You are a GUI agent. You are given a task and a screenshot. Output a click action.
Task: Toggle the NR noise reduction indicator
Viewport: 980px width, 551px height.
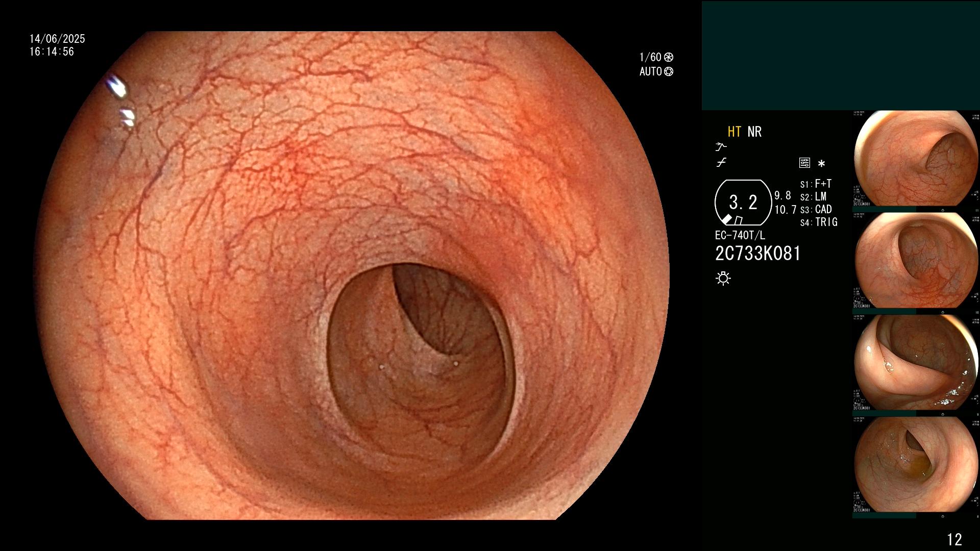754,132
